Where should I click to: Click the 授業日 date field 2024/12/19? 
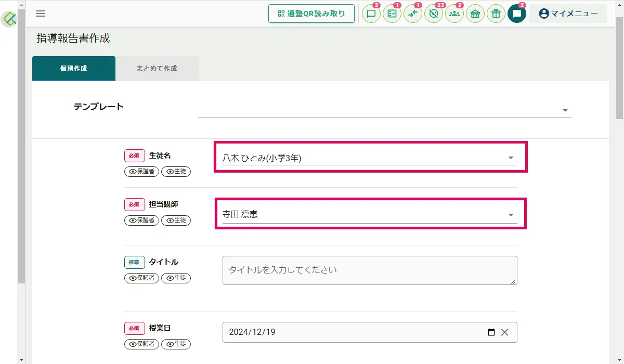point(370,332)
